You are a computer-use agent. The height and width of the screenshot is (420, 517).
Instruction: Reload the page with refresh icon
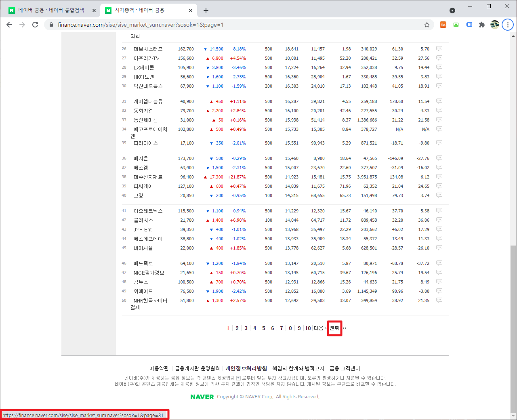click(35, 25)
